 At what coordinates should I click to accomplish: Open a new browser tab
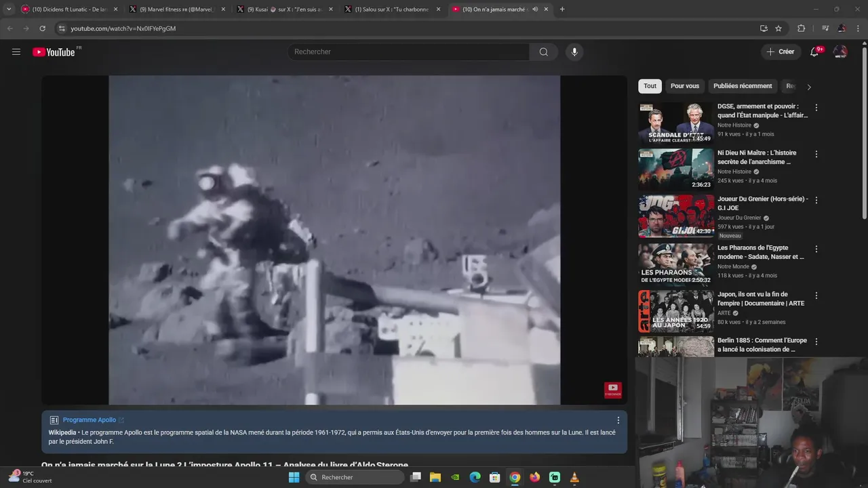(562, 9)
